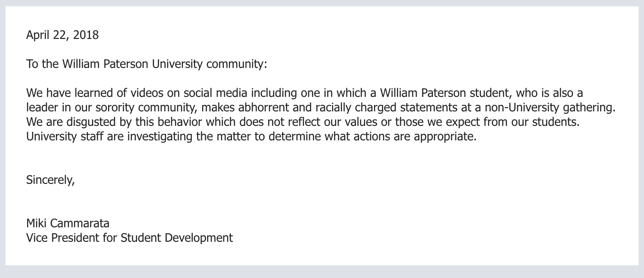
Task: Click the date April 22, 2018
Action: coord(62,35)
